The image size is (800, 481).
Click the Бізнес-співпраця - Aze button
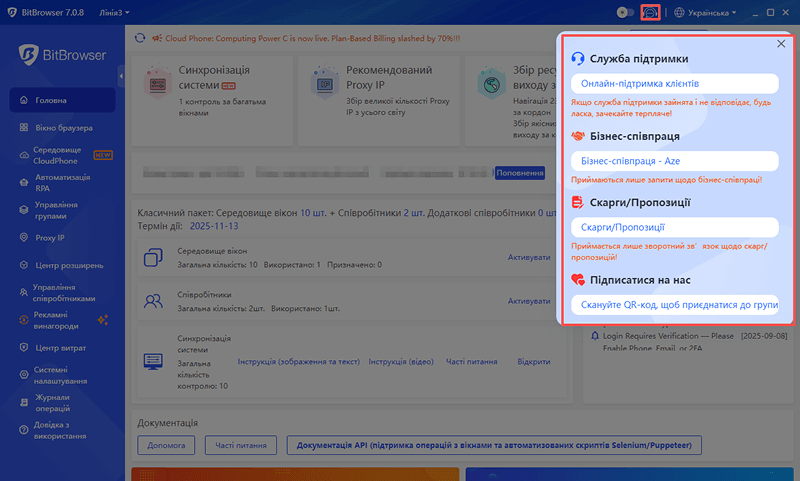(x=673, y=161)
